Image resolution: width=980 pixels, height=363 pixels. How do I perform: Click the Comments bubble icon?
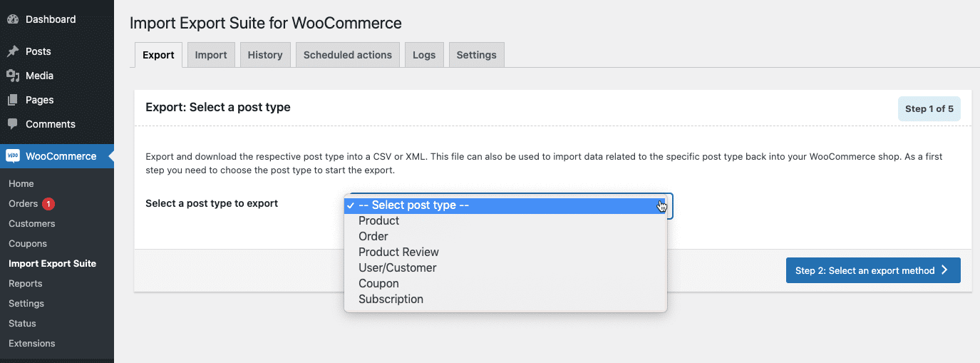[x=13, y=124]
